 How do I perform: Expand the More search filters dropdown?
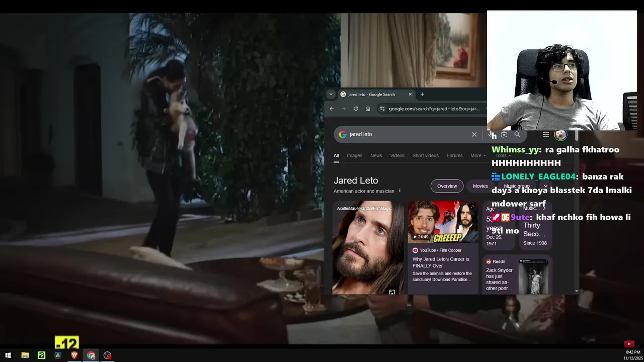pyautogui.click(x=478, y=156)
